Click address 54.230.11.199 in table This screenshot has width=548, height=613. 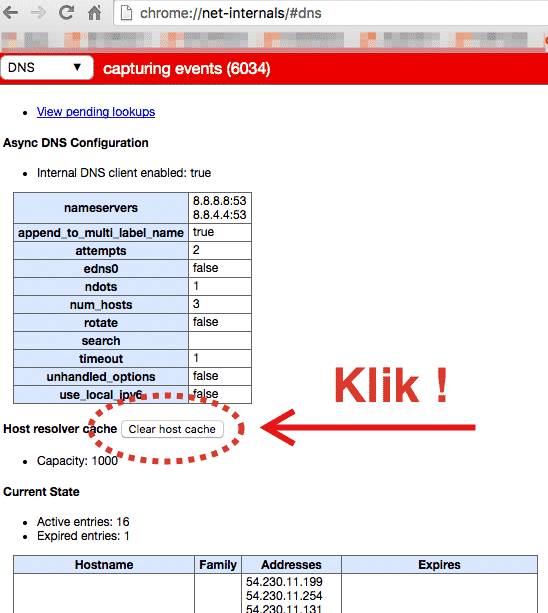point(284,582)
